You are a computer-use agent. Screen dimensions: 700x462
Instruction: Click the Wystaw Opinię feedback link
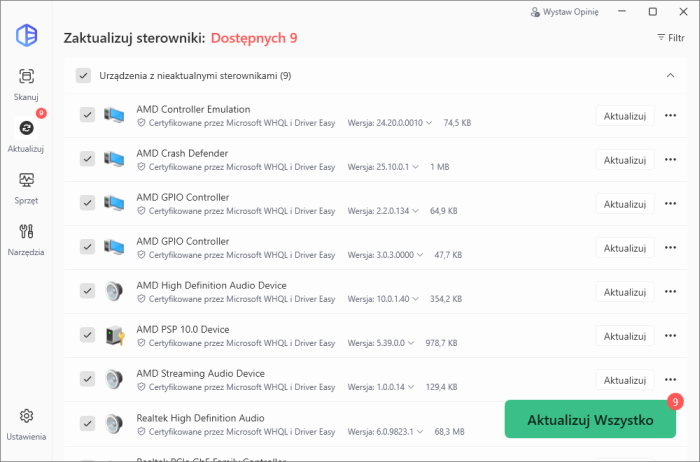click(x=564, y=12)
